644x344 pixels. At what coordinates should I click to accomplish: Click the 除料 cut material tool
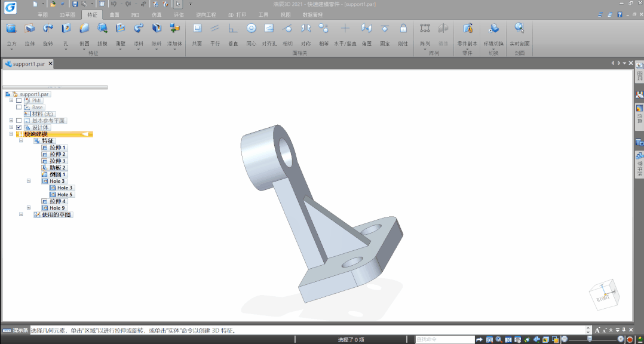pyautogui.click(x=157, y=33)
